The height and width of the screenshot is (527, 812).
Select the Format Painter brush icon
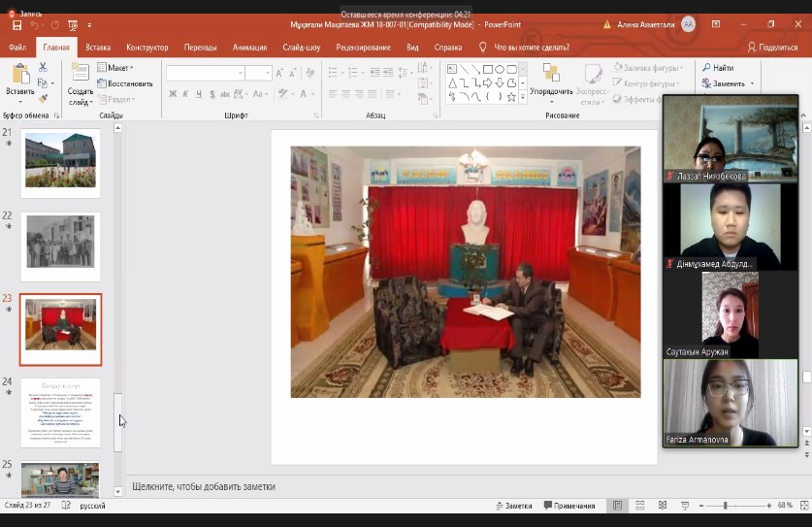[43, 98]
